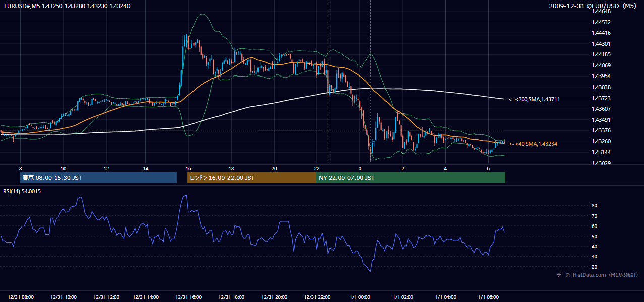Click price axis value 1.43954
The width and height of the screenshot is (644, 302).
[601, 76]
